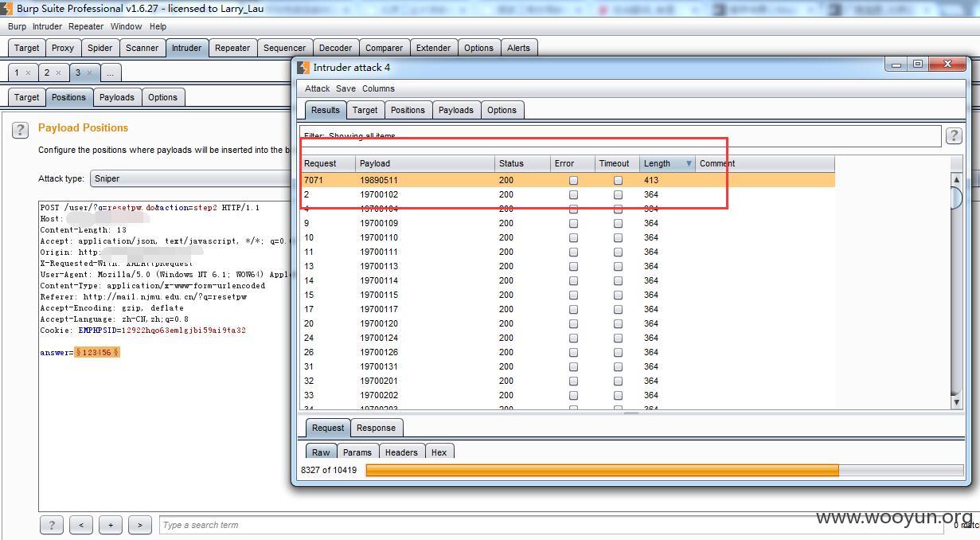Switch to the Extender tab
This screenshot has width=980, height=540.
pos(433,48)
